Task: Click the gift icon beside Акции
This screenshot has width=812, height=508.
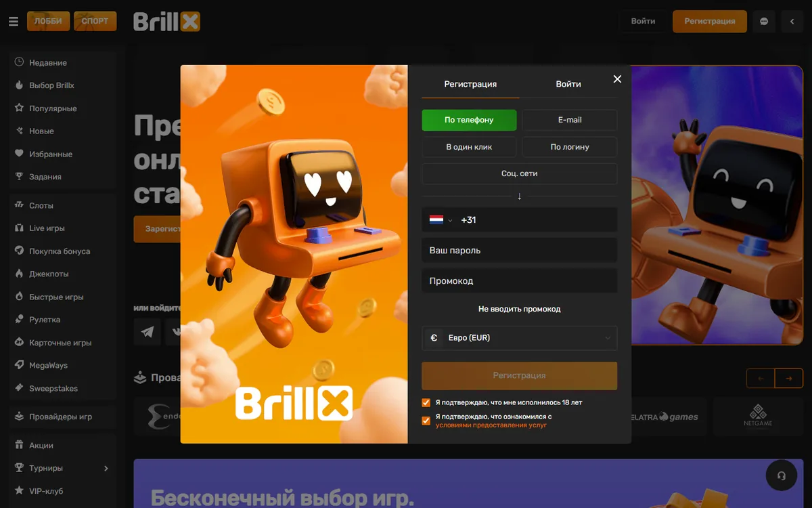Action: coord(19,445)
